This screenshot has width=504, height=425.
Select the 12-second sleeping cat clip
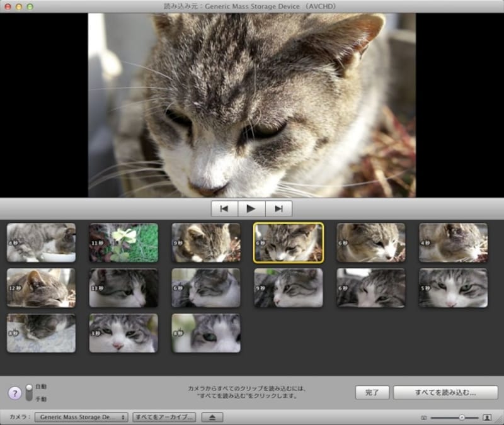coord(41,288)
